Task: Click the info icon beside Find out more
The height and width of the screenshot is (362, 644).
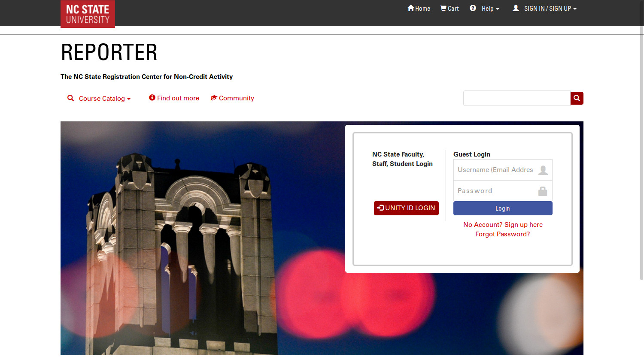Action: 152,98
